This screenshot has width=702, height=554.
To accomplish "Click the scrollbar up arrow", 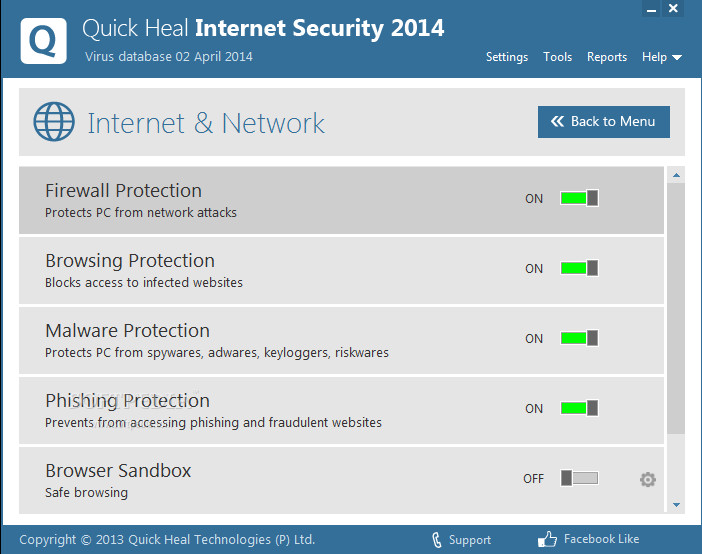I will [x=676, y=176].
